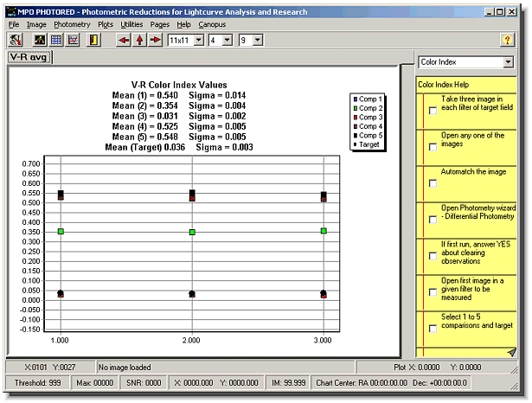The height and width of the screenshot is (403, 532).
Task: Click the 'Max: 00000' status field
Action: (94, 383)
